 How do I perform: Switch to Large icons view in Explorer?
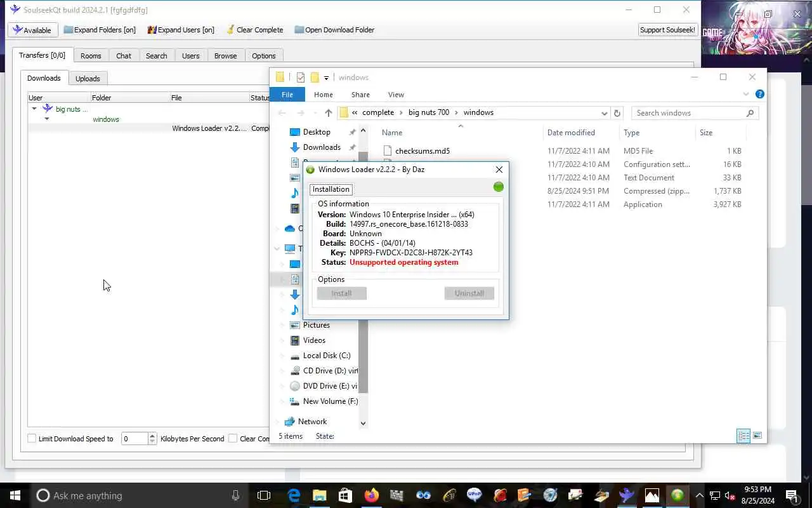coord(757,436)
